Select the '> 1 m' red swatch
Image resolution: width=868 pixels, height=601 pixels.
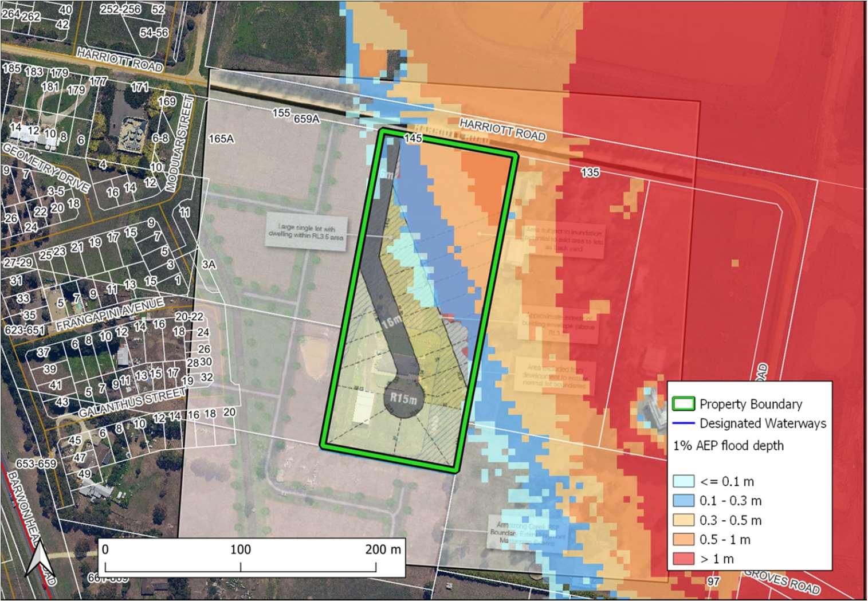683,559
